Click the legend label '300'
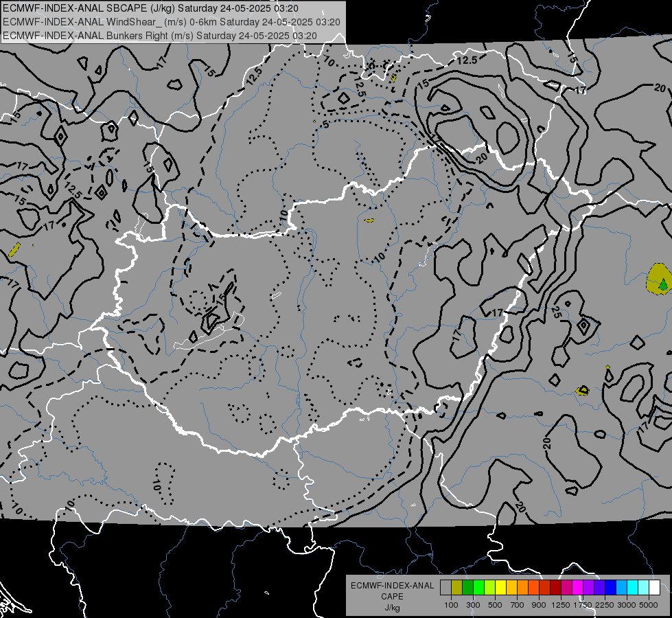The width and height of the screenshot is (672, 618). pos(473,605)
